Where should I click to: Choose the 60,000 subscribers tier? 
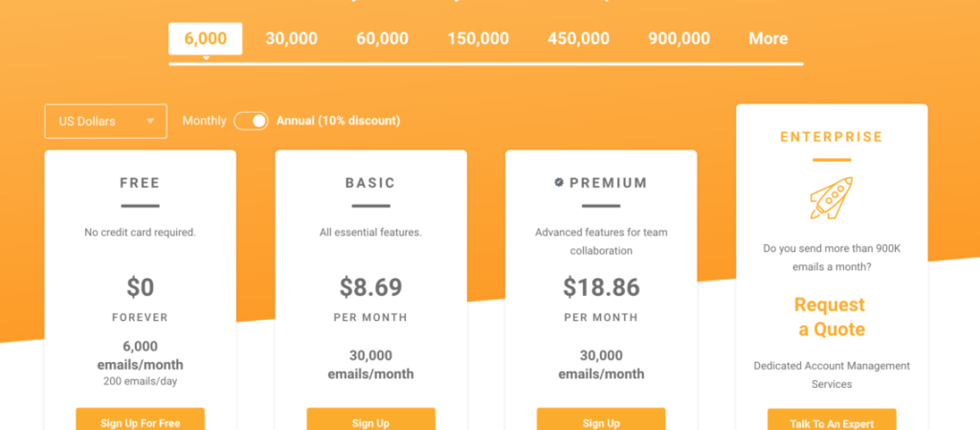click(x=382, y=38)
